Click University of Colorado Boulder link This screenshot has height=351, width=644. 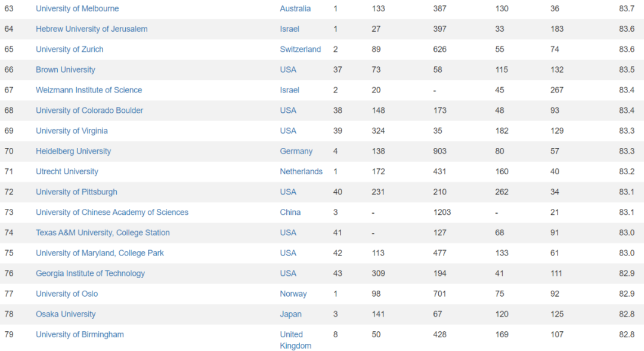89,110
